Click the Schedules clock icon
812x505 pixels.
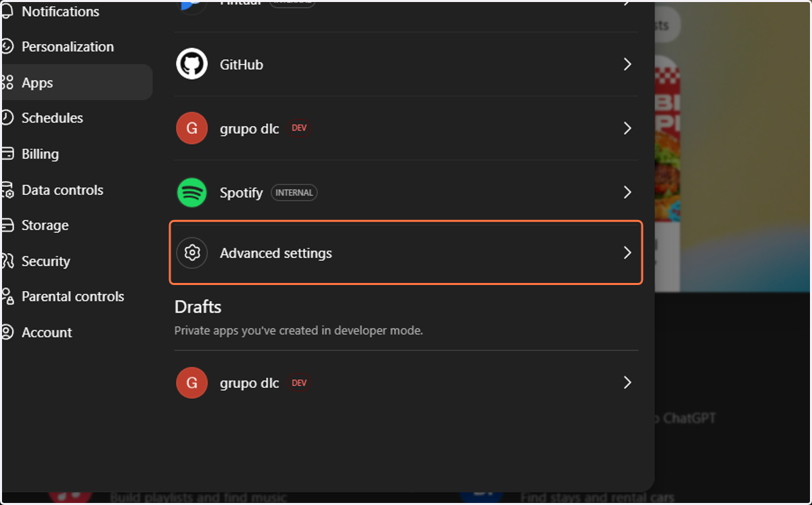7,118
